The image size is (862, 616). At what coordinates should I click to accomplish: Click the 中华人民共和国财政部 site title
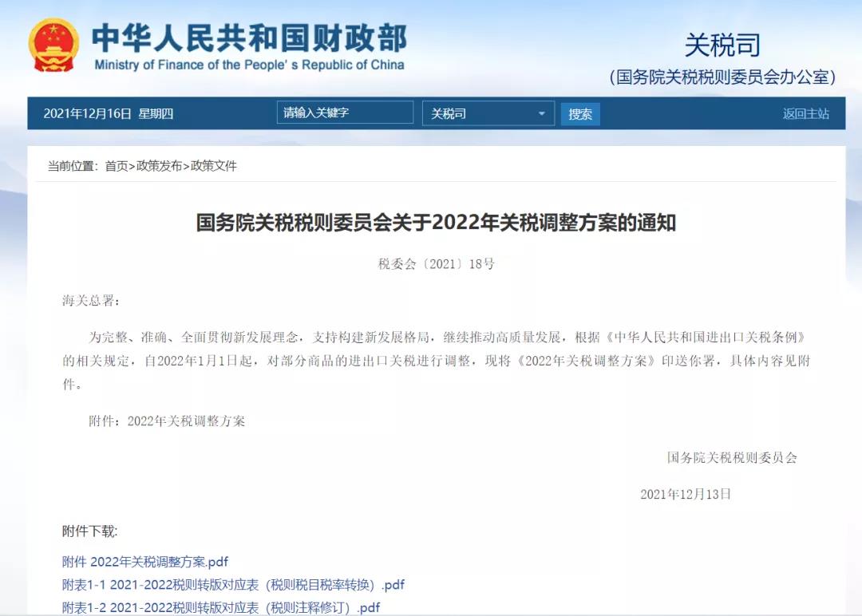(249, 38)
